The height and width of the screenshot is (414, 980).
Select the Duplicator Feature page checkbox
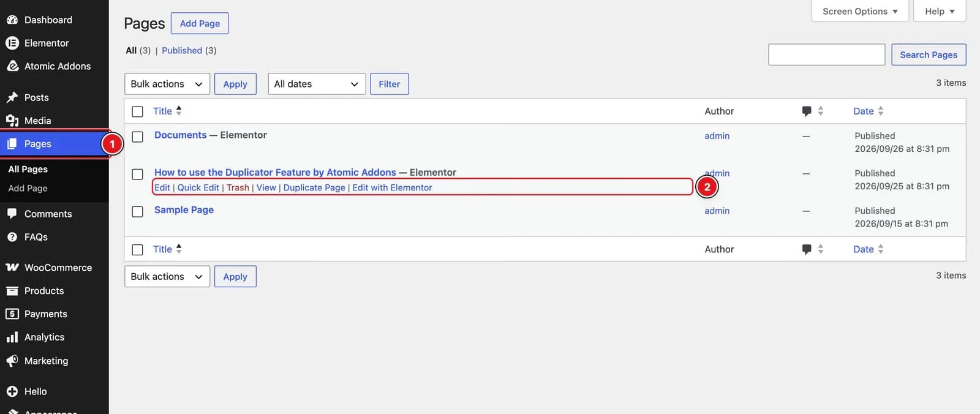pos(138,174)
